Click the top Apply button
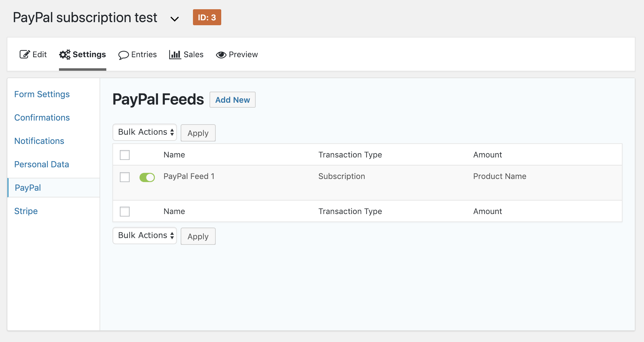Screen dimensions: 644x342 click(x=198, y=133)
